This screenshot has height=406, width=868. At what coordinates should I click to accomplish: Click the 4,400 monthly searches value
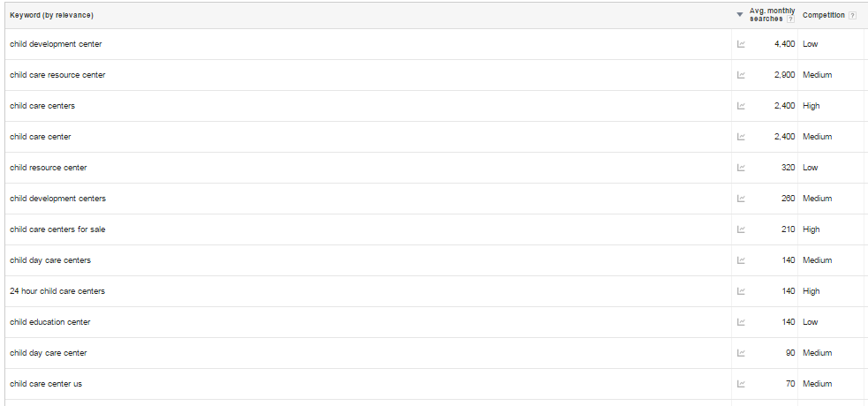784,44
